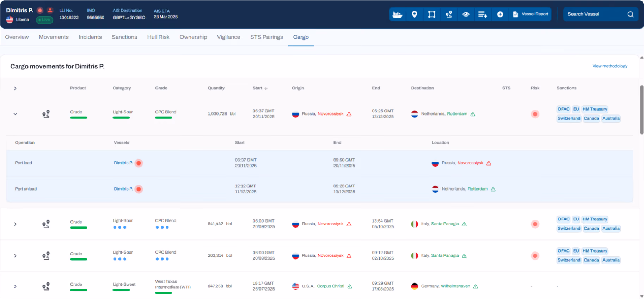Open the Vessel Report

pyautogui.click(x=530, y=14)
